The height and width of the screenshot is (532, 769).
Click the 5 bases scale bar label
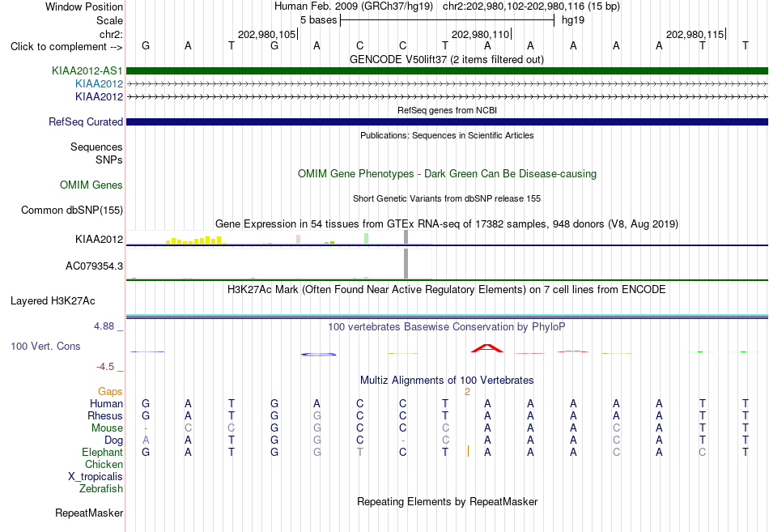319,20
